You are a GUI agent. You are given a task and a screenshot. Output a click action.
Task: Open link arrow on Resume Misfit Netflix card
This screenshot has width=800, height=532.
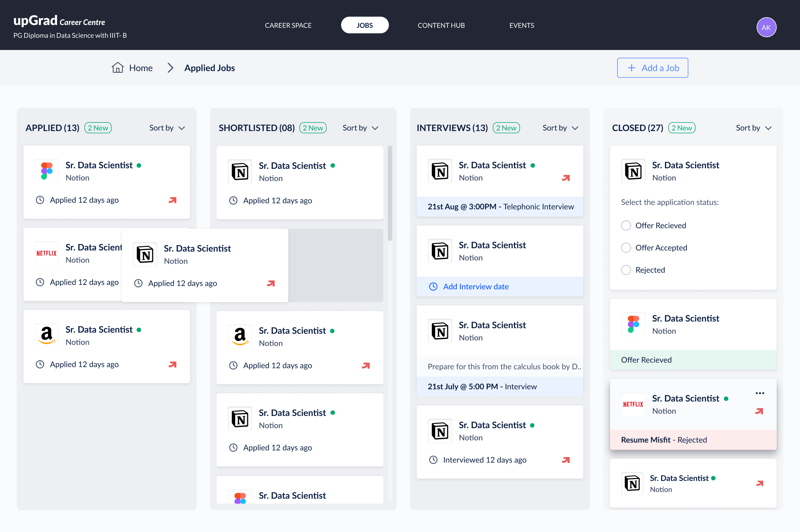[x=759, y=411]
